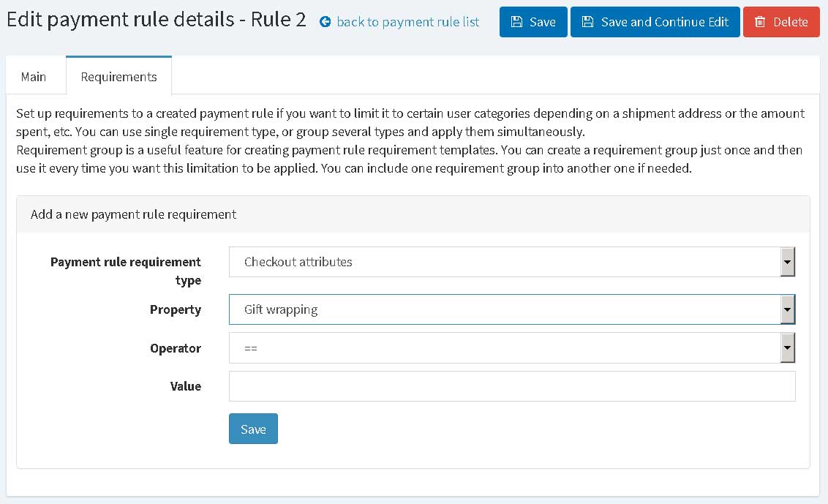828x504 pixels.
Task: Click the top Save button text
Action: click(542, 22)
